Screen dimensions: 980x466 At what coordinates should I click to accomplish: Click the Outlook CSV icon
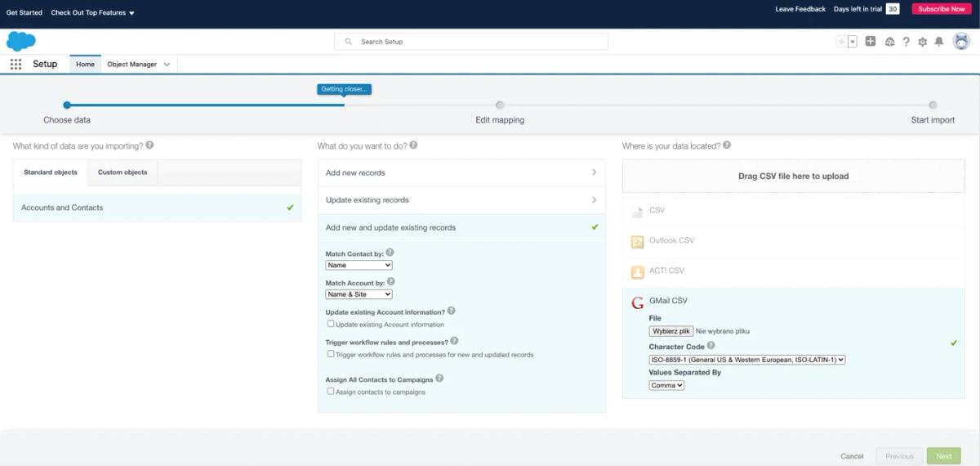(x=638, y=241)
